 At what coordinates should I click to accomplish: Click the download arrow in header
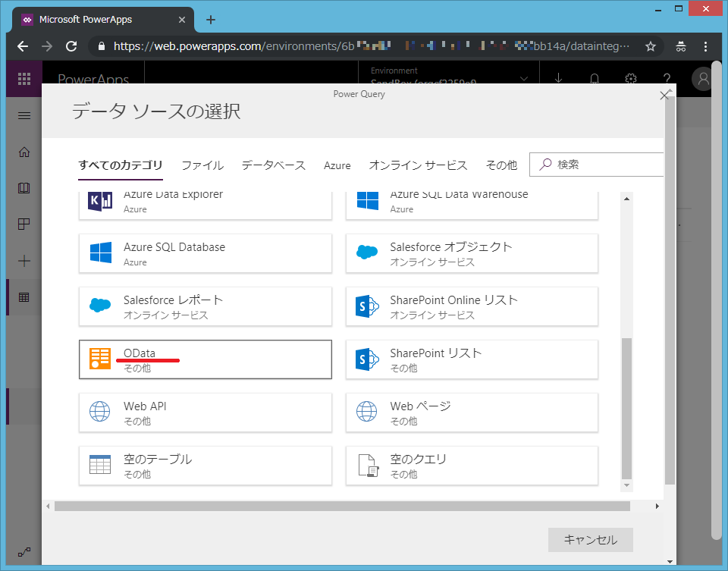pyautogui.click(x=559, y=78)
